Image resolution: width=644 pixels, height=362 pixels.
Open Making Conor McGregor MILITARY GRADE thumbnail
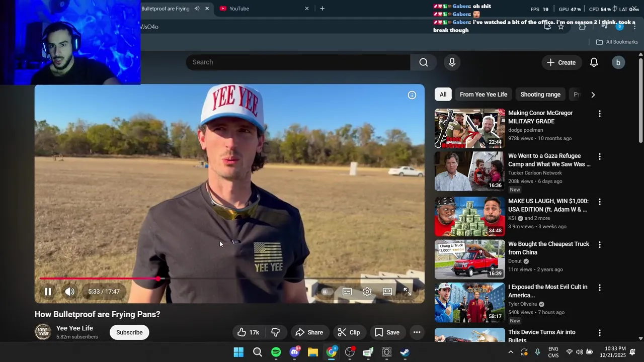click(469, 128)
